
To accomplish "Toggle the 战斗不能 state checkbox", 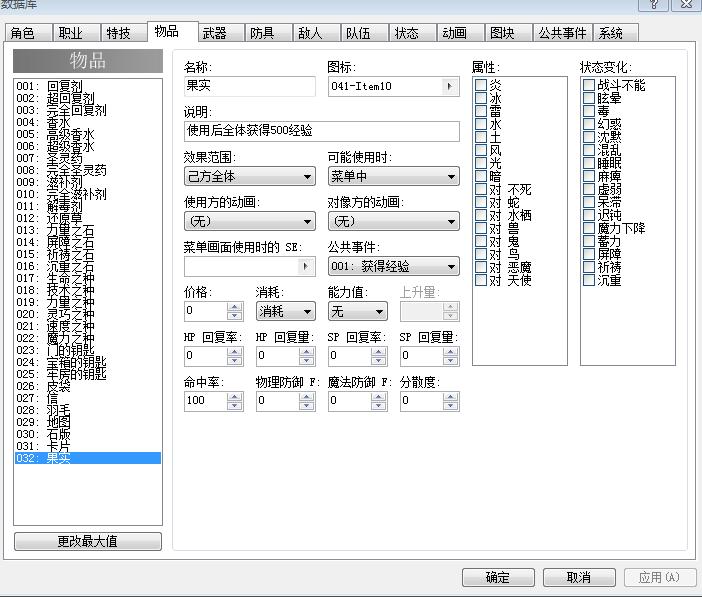I will coord(589,85).
